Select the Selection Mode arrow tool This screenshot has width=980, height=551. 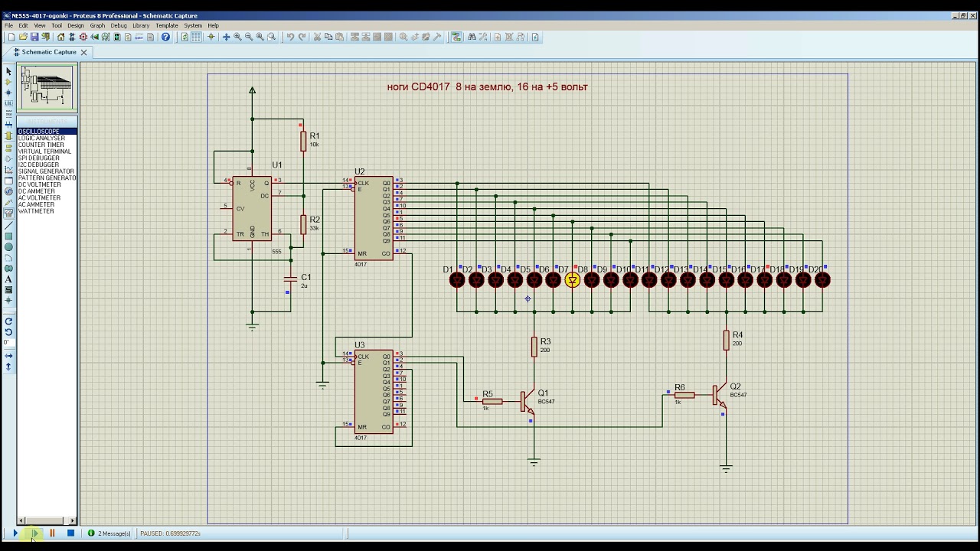(x=8, y=71)
